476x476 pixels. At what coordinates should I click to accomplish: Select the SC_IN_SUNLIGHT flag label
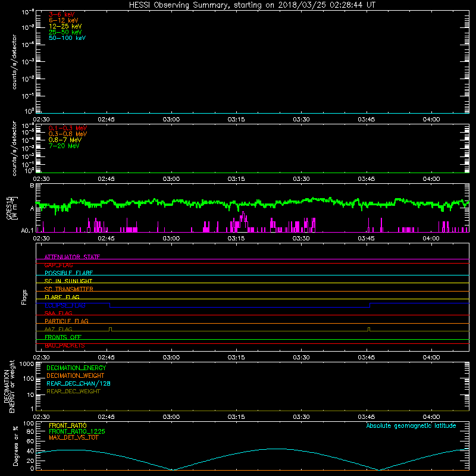(x=68, y=281)
